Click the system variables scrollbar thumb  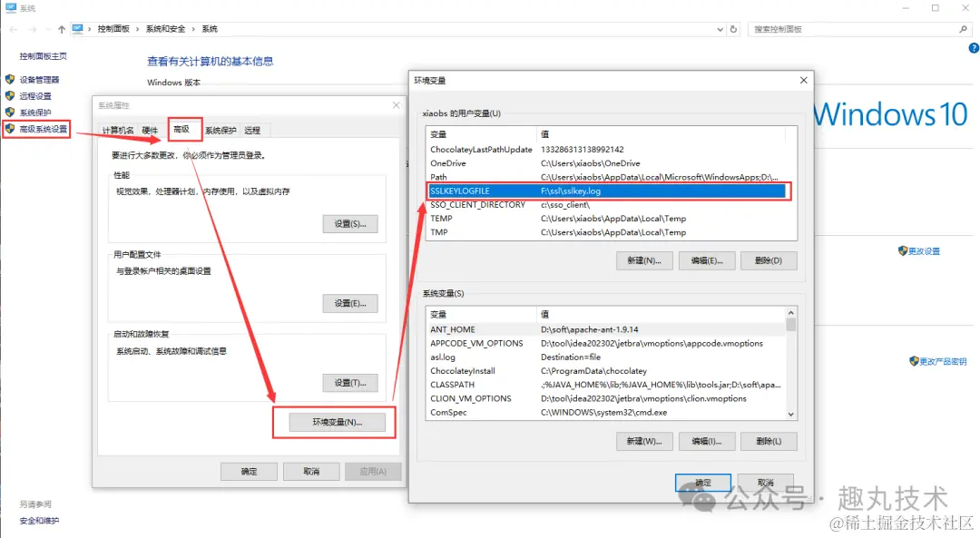click(790, 324)
